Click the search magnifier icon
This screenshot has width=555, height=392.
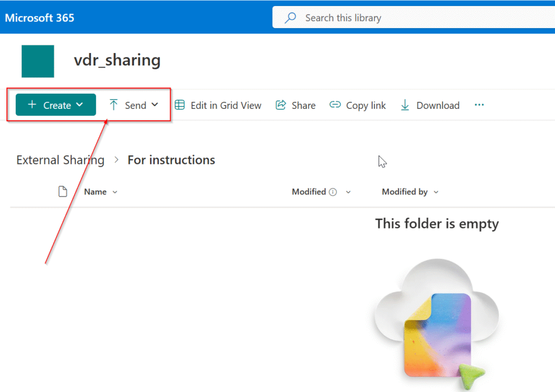point(291,18)
